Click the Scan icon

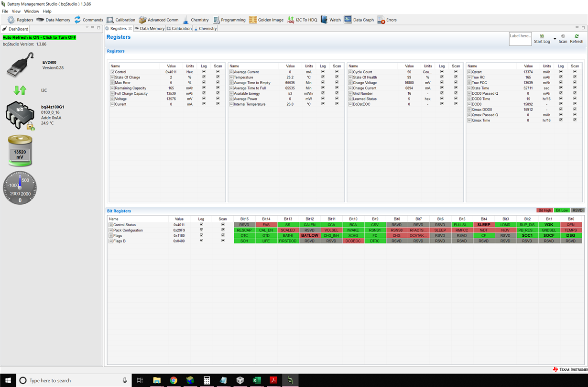[563, 36]
